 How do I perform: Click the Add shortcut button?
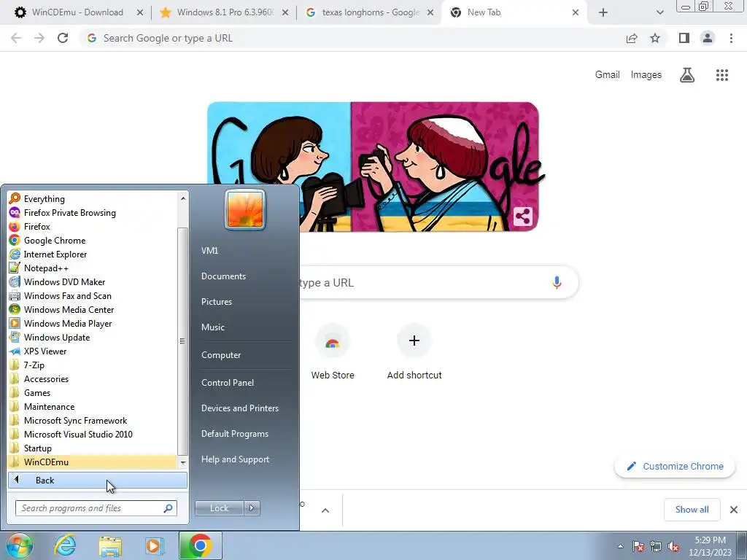coord(414,351)
